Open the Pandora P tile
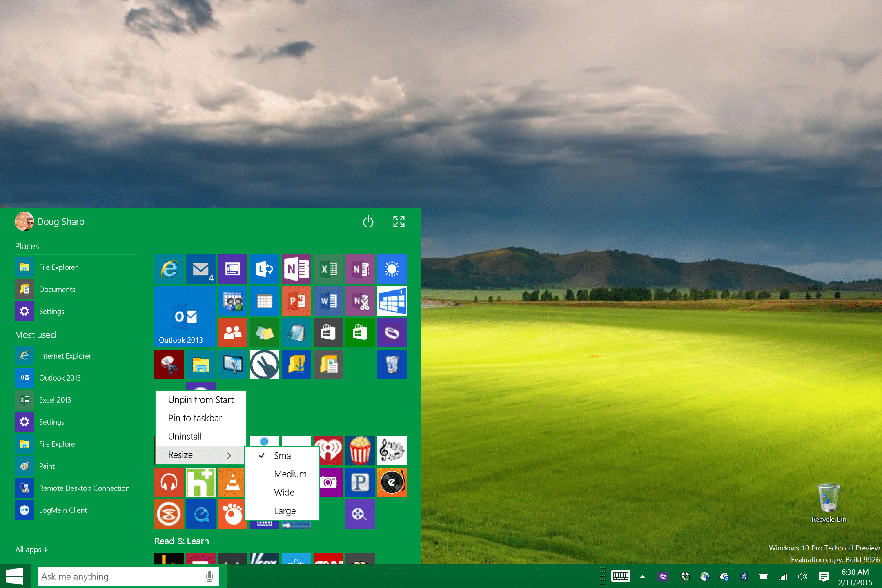Viewport: 882px width, 588px height. (x=360, y=482)
